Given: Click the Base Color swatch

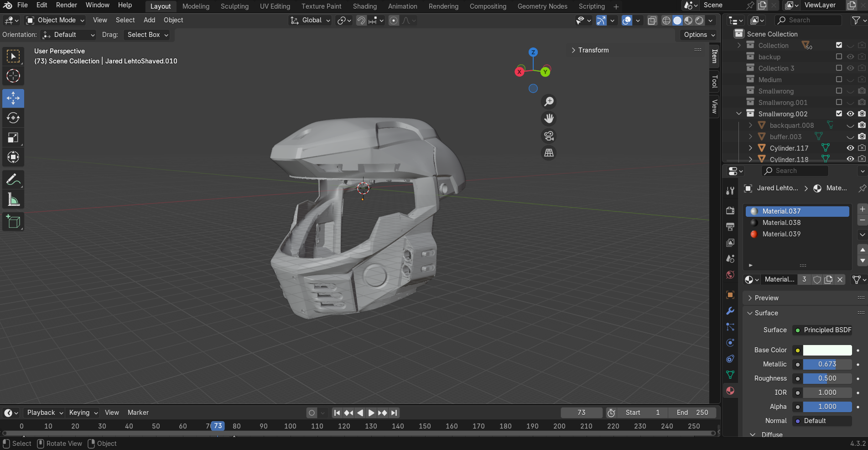Looking at the screenshot, I should (x=827, y=350).
